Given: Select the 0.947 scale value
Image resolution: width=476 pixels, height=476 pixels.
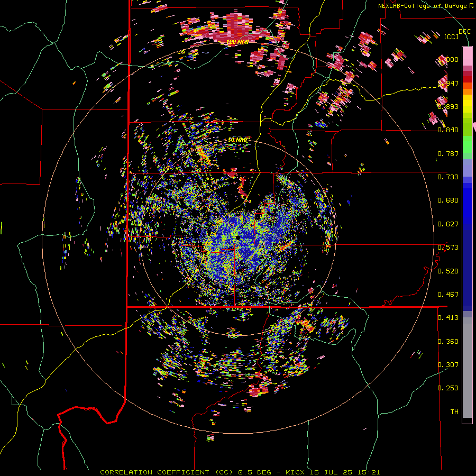Looking at the screenshot, I should (448, 83).
